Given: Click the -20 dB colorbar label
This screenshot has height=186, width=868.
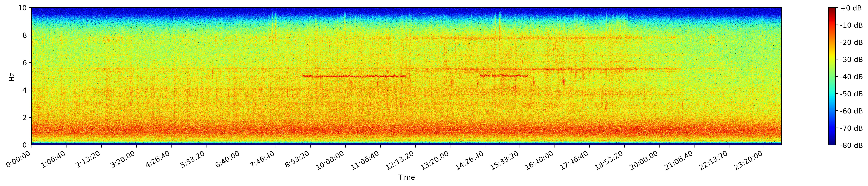Looking at the screenshot, I should click(x=851, y=43).
